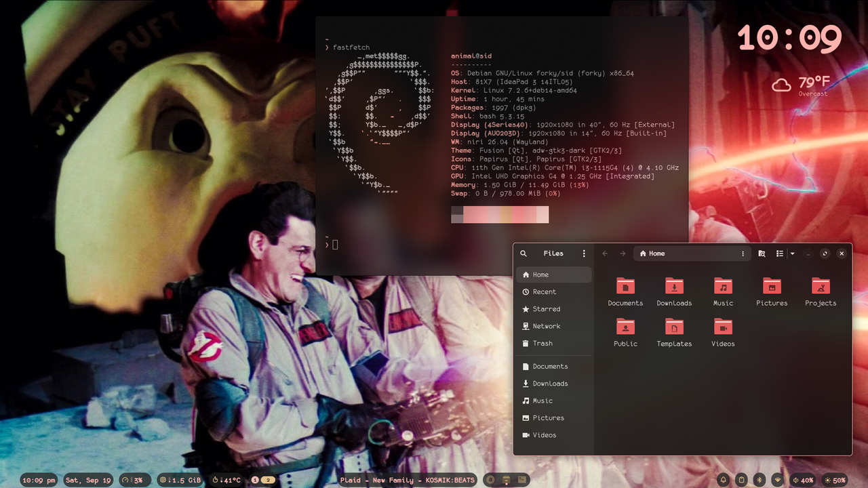Open the Videos bookmark in the sidebar

553,435
